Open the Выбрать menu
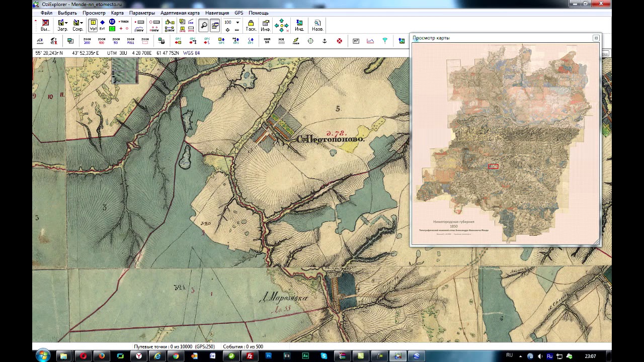This screenshot has width=644, height=362. tap(67, 13)
